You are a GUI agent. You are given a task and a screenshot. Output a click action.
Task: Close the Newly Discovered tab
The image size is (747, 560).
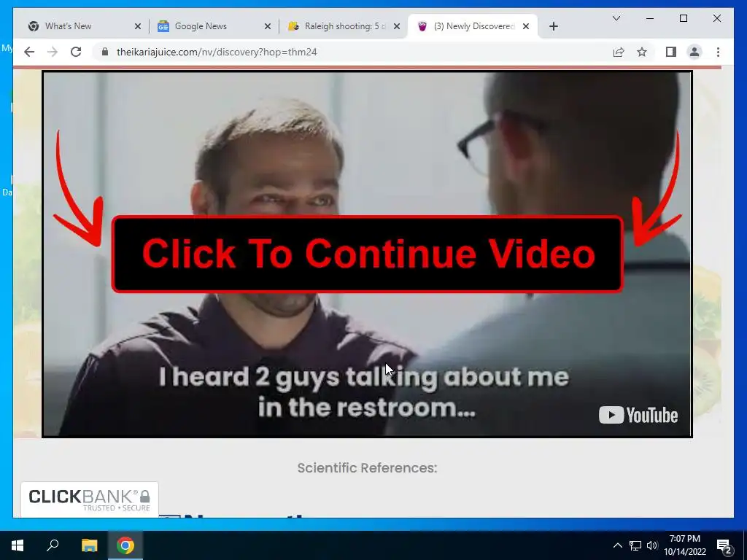point(526,26)
